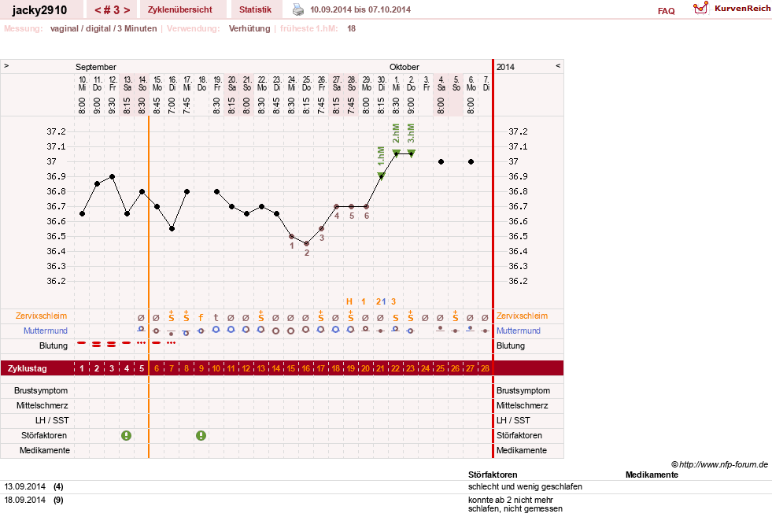772x532 pixels.
Task: Select the unconnected temperature dot on 4 October
Action: tap(441, 161)
